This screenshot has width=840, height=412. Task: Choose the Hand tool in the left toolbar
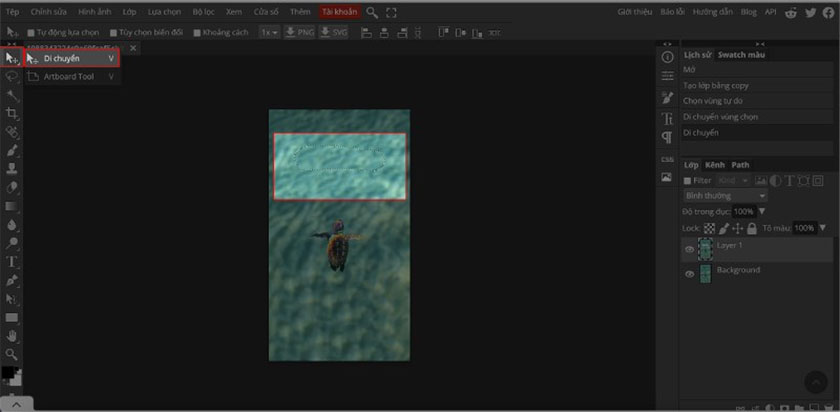pos(12,335)
